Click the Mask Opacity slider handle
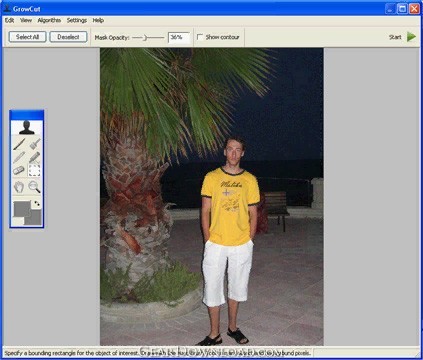 (x=145, y=38)
